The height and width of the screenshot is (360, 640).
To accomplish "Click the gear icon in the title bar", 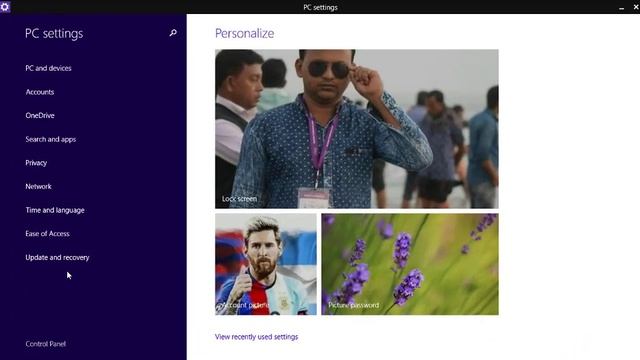I will tap(5, 7).
